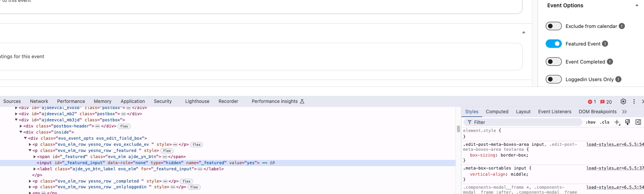Toggle Event Completed switch
644x194 pixels.
tap(553, 62)
